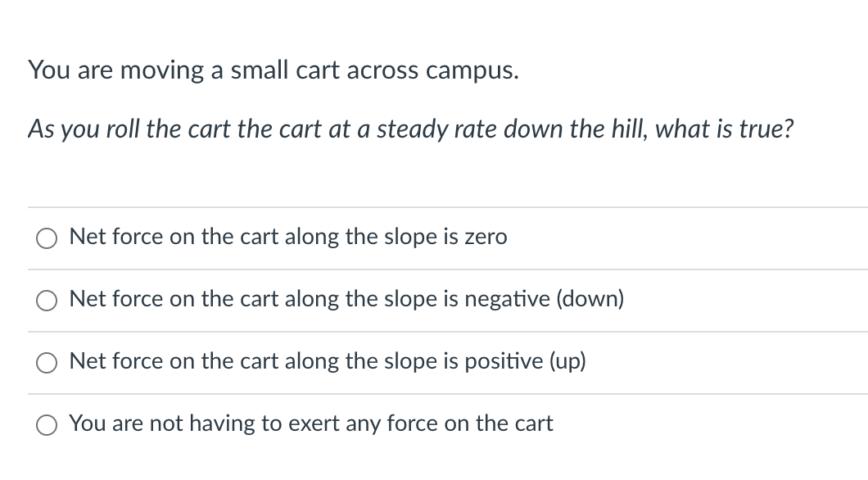
Task: Click the word '(down)' in the second answer
Action: point(590,299)
